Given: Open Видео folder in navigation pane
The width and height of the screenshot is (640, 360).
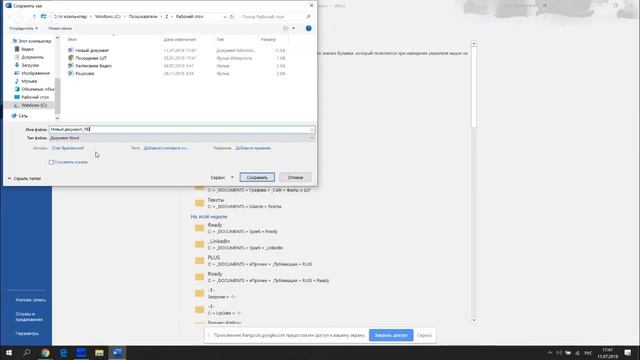Looking at the screenshot, I should pyautogui.click(x=27, y=49).
